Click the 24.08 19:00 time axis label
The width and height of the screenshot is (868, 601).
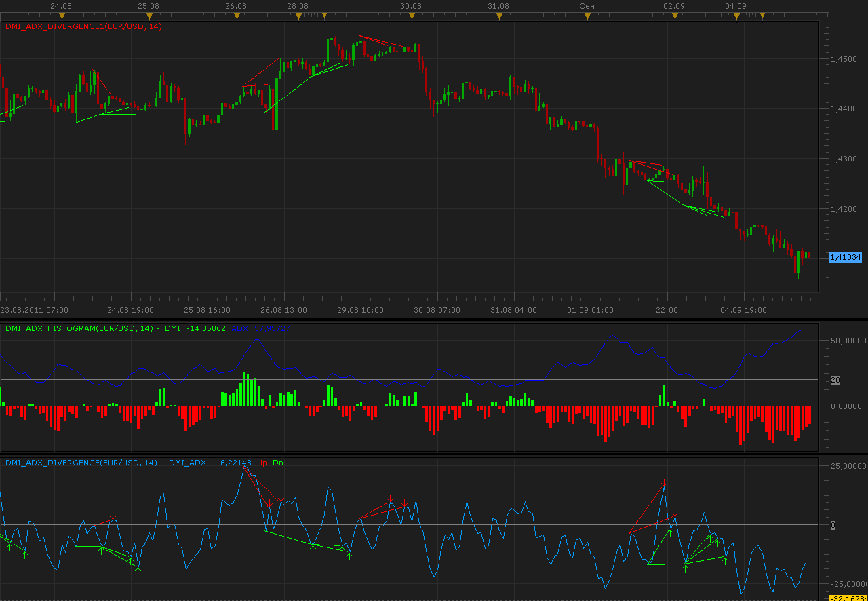click(131, 310)
